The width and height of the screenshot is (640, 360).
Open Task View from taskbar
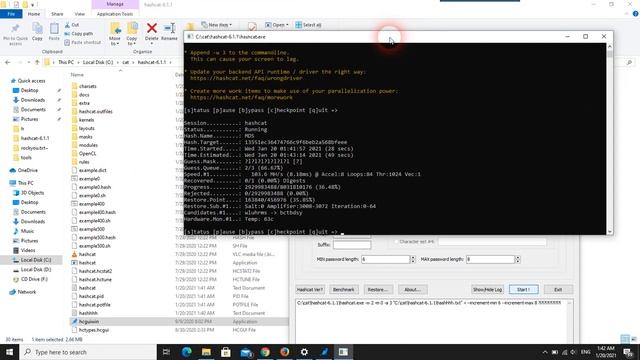(166, 352)
